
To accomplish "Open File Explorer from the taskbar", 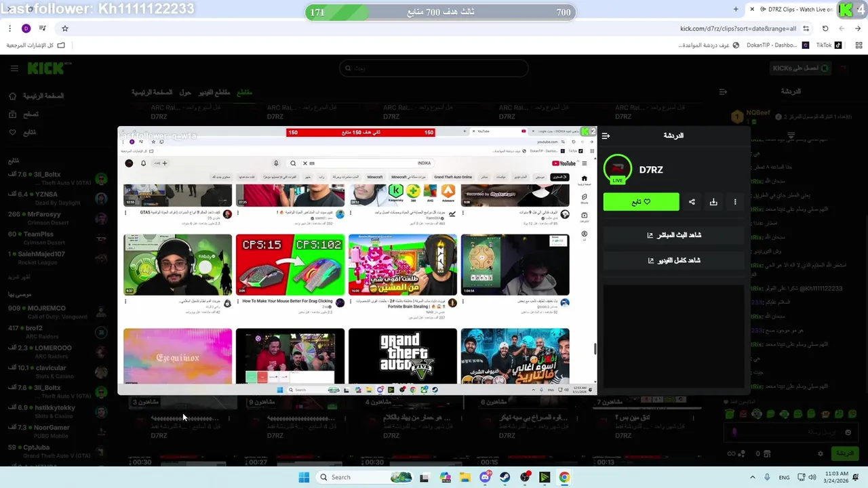I will pos(465,477).
